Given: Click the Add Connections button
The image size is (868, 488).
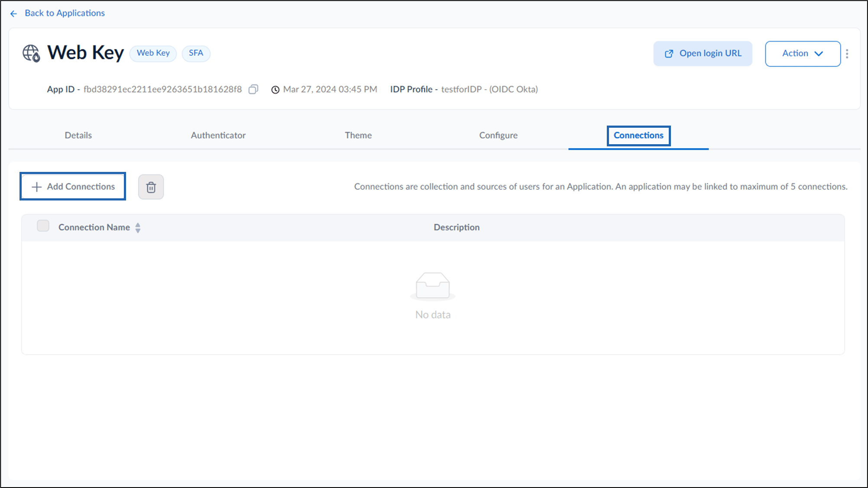Looking at the screenshot, I should (x=73, y=187).
